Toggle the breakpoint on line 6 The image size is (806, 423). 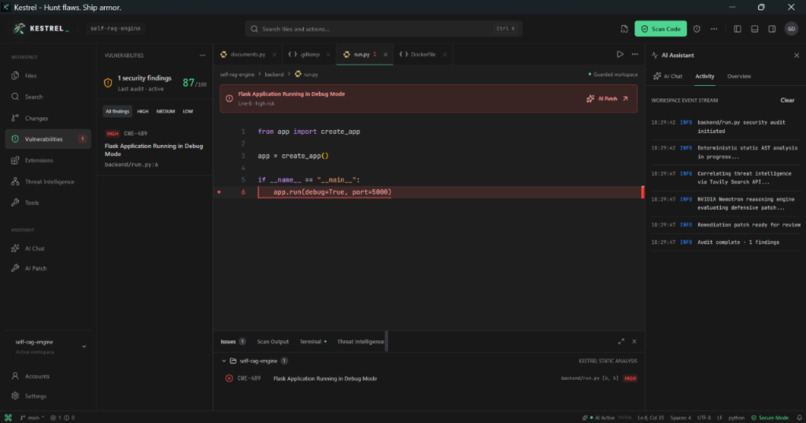pos(219,192)
